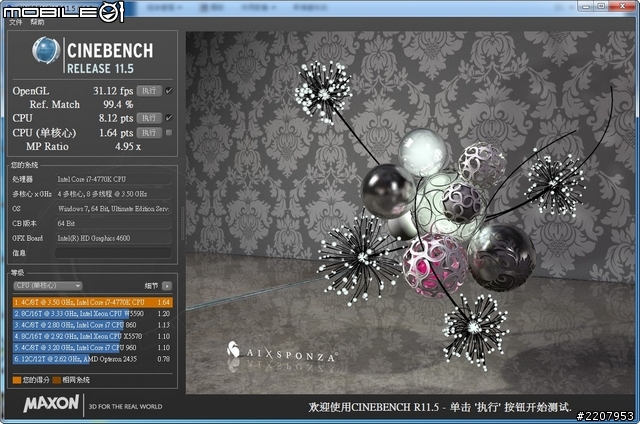This screenshot has height=424, width=640.
Task: Click the orange 您的得分 legend swatch
Action: (x=17, y=380)
